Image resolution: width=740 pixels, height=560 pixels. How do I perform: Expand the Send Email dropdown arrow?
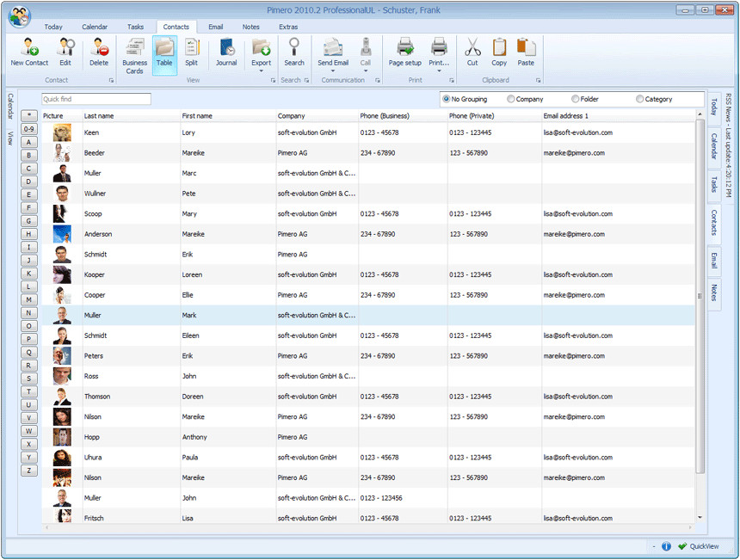[333, 71]
